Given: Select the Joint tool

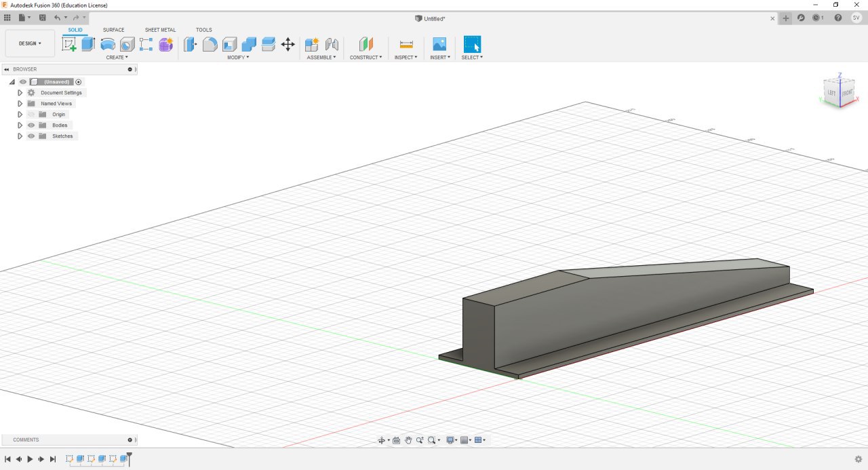Looking at the screenshot, I should click(x=332, y=45).
